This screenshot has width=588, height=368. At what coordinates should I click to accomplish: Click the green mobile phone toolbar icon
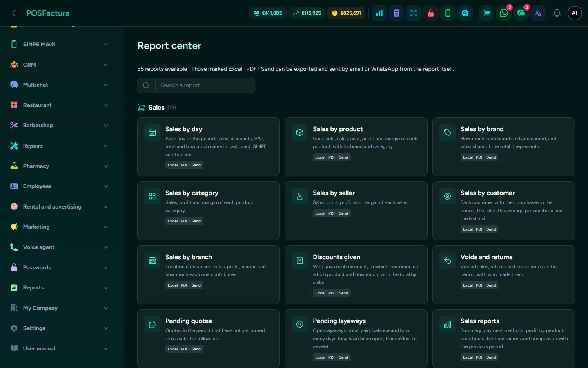448,13
